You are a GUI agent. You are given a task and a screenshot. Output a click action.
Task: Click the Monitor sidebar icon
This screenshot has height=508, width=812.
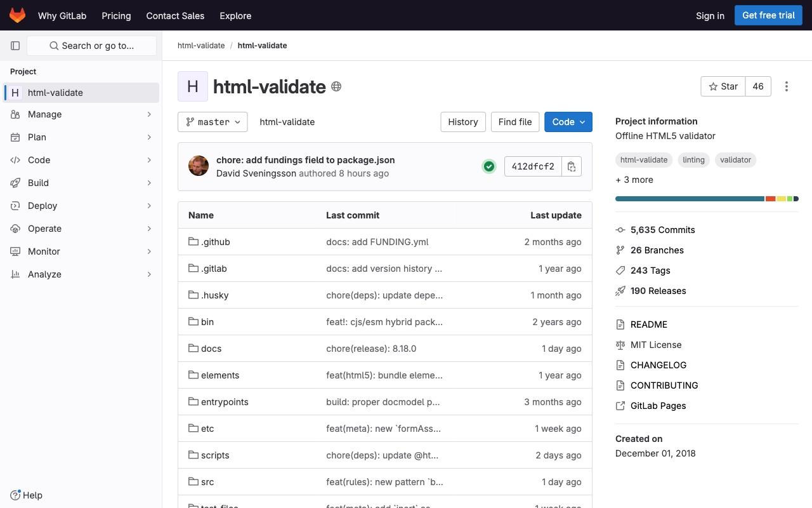click(x=15, y=251)
